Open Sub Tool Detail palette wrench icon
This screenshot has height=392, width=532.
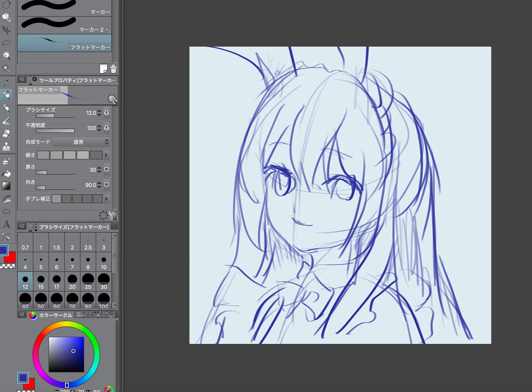pos(113,215)
